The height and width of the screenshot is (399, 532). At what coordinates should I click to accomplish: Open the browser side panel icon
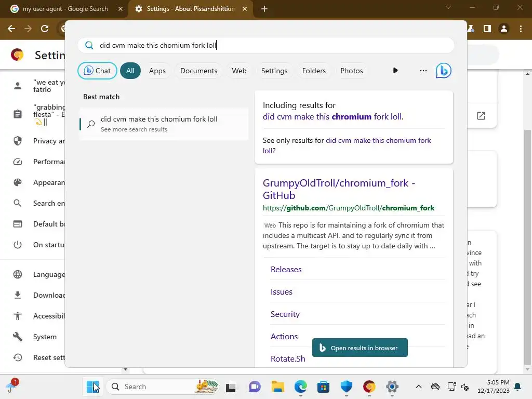(487, 29)
